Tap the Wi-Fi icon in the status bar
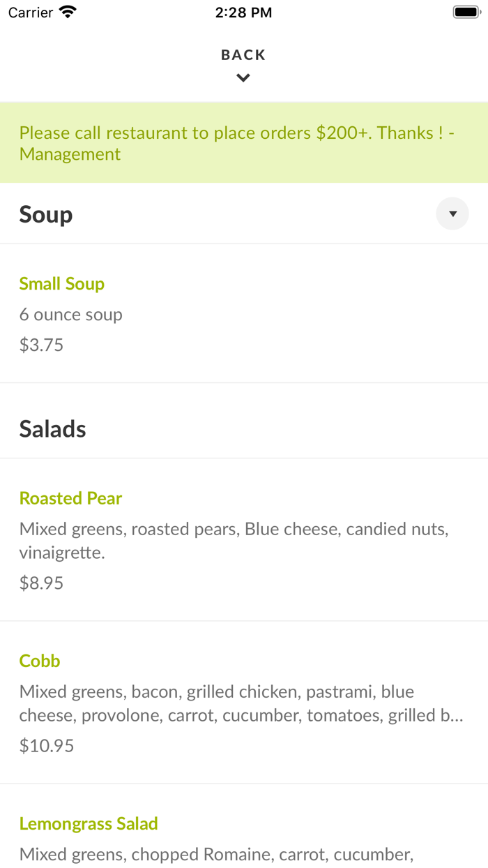This screenshot has width=488, height=868. point(66,11)
